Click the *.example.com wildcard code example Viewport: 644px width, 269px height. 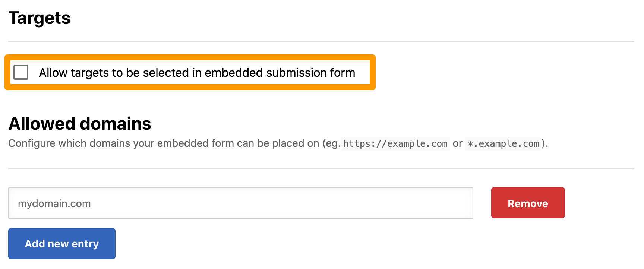pos(503,144)
